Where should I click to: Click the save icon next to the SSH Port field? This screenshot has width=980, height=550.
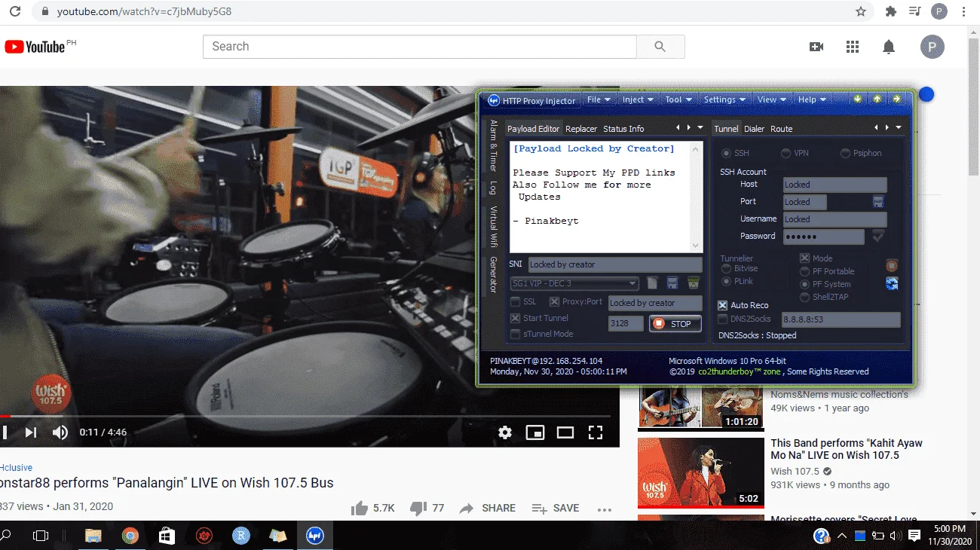tap(878, 201)
